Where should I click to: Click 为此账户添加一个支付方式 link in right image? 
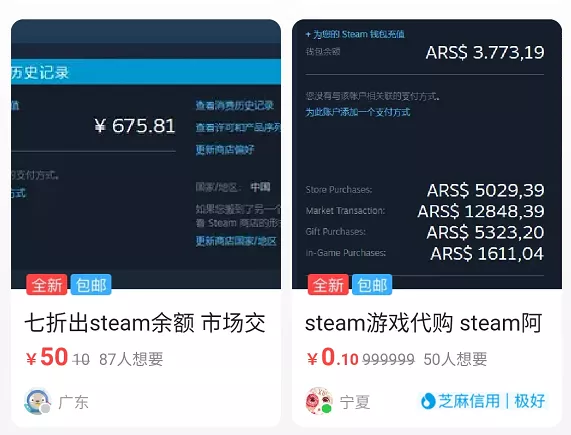pos(358,112)
